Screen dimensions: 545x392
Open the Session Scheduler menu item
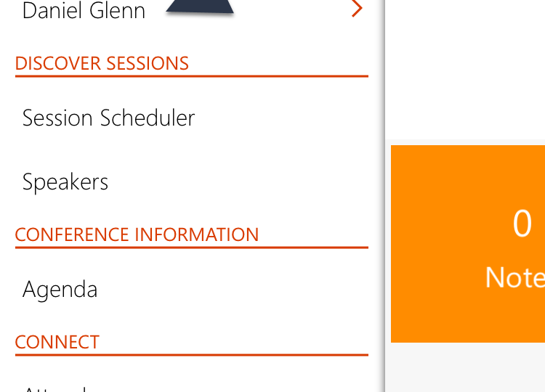[x=108, y=118]
